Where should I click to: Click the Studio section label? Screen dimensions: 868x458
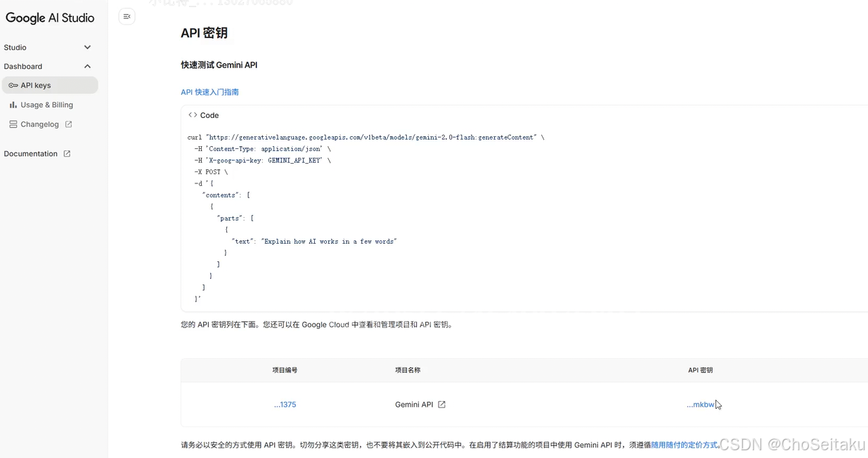click(15, 47)
